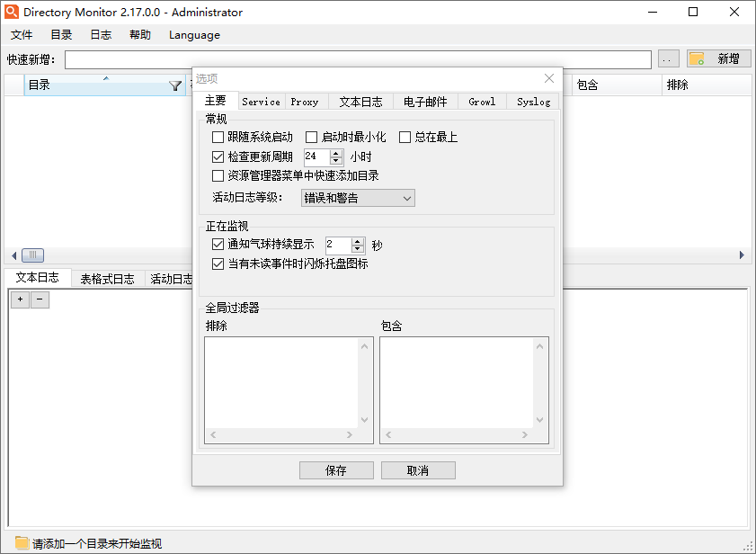Click the directory list horizontal scrollbar thumb
The height and width of the screenshot is (554, 756).
tap(32, 255)
